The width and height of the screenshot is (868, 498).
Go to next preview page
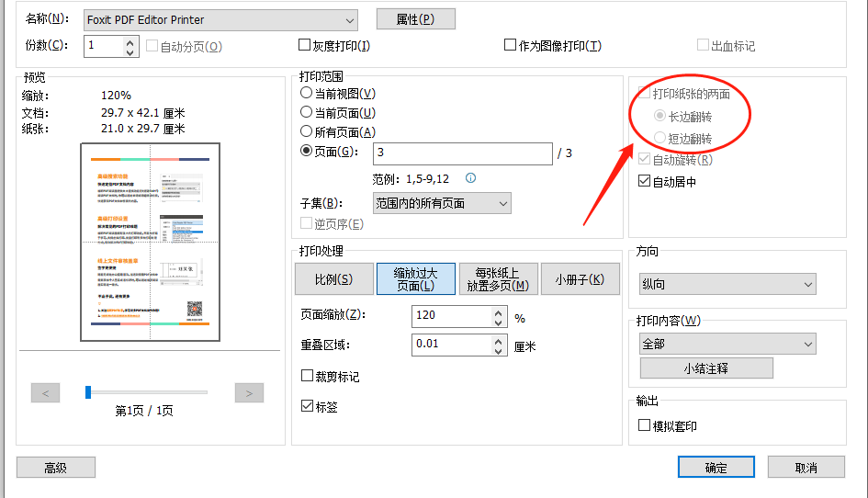tap(249, 392)
